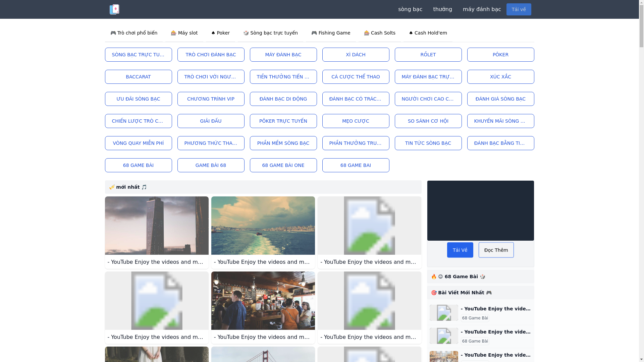Screen dimensions: 644x362
Task: Click the playing cards site logo
Action: (x=114, y=9)
